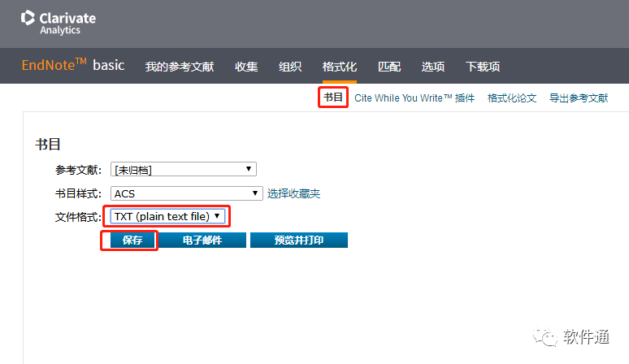Image resolution: width=629 pixels, height=364 pixels.
Task: Click the Clarivate Analytics logo
Action: click(59, 23)
